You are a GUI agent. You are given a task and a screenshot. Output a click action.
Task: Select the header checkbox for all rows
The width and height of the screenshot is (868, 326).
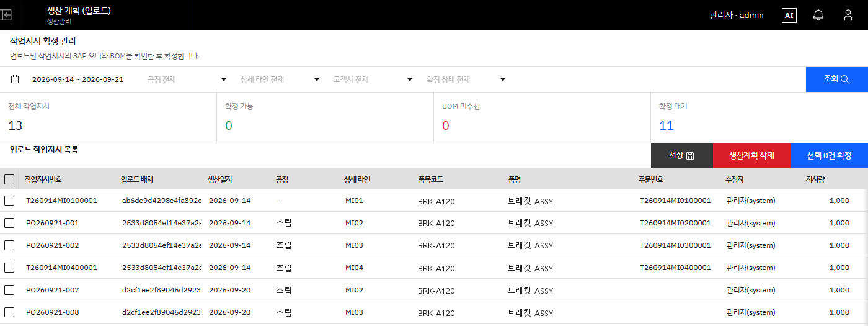coord(9,179)
